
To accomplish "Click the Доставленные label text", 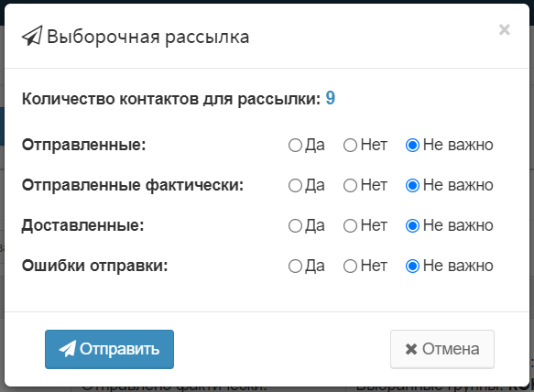I will click(x=82, y=225).
